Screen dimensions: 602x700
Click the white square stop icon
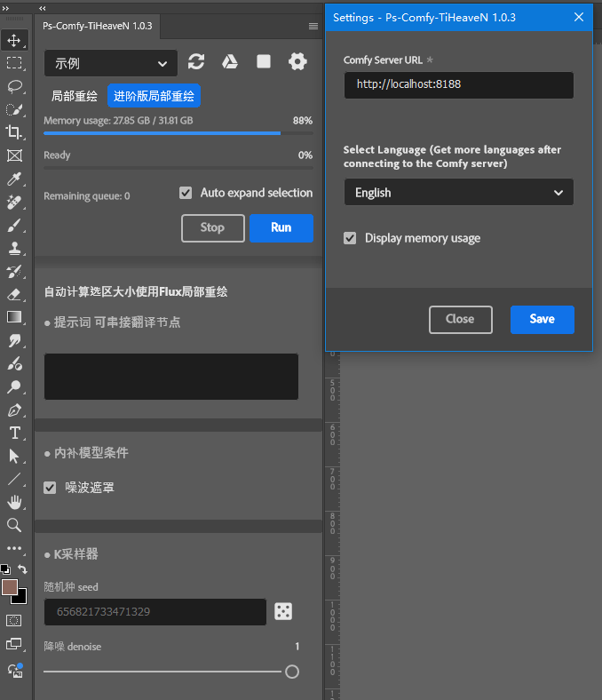(264, 61)
